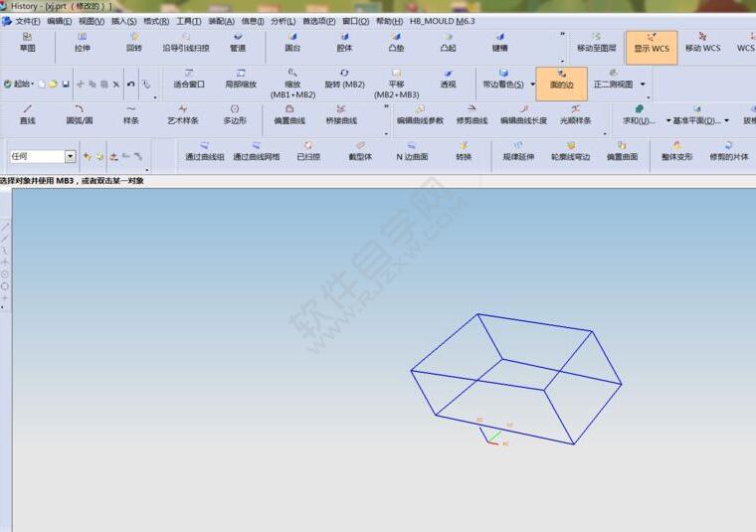This screenshot has width=756, height=532.
Task: Select the 管道 (Tube) tool
Action: coord(238,43)
